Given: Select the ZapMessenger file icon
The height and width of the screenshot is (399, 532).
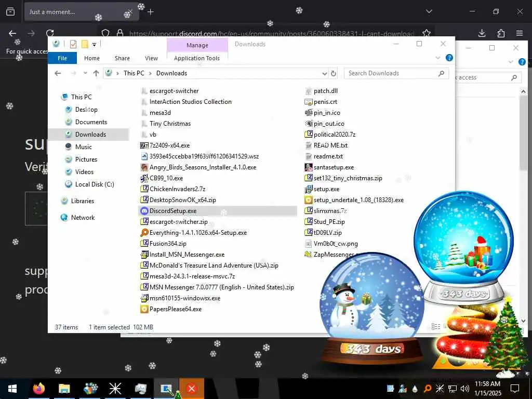Looking at the screenshot, I should coord(309,254).
